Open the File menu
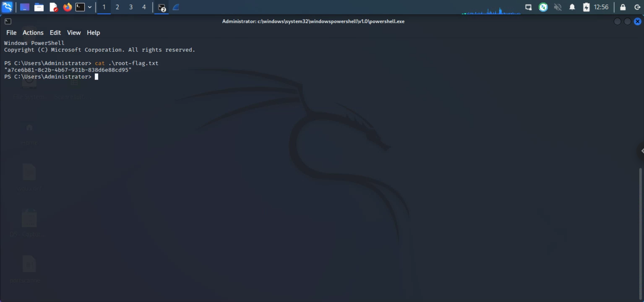Image resolution: width=644 pixels, height=302 pixels. pyautogui.click(x=11, y=33)
